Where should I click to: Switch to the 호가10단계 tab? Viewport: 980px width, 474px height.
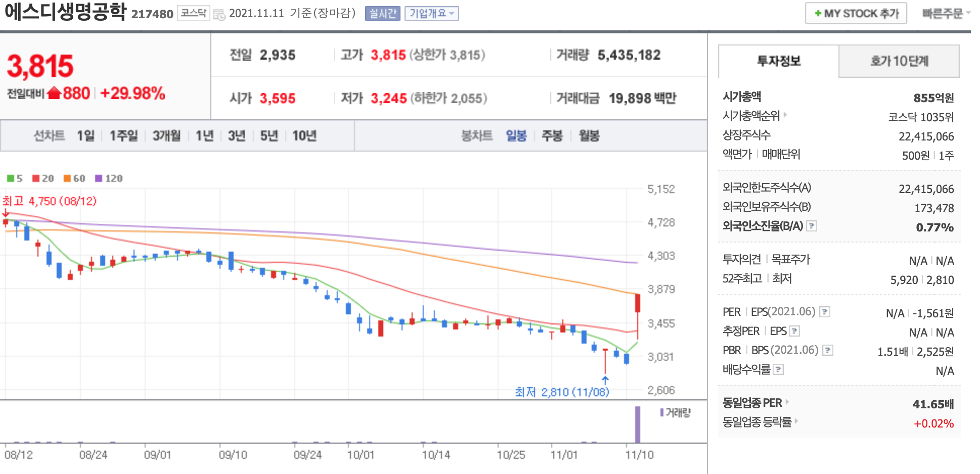899,61
